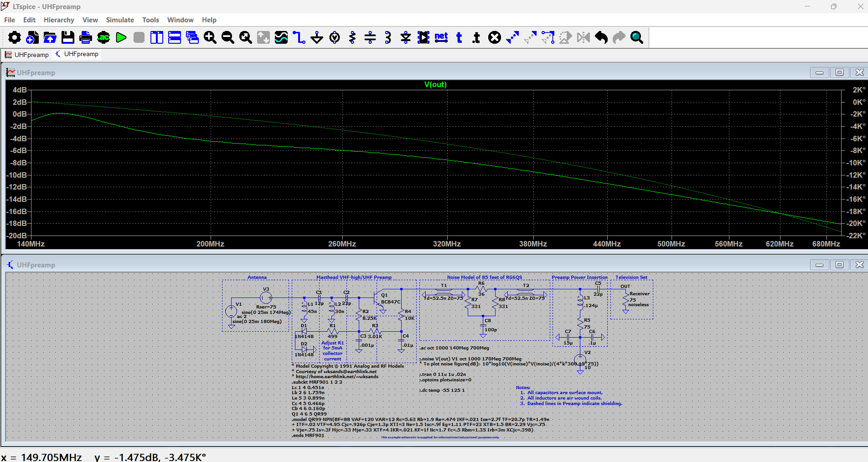
Task: Select the SPICE Directive tool
Action: tap(477, 37)
